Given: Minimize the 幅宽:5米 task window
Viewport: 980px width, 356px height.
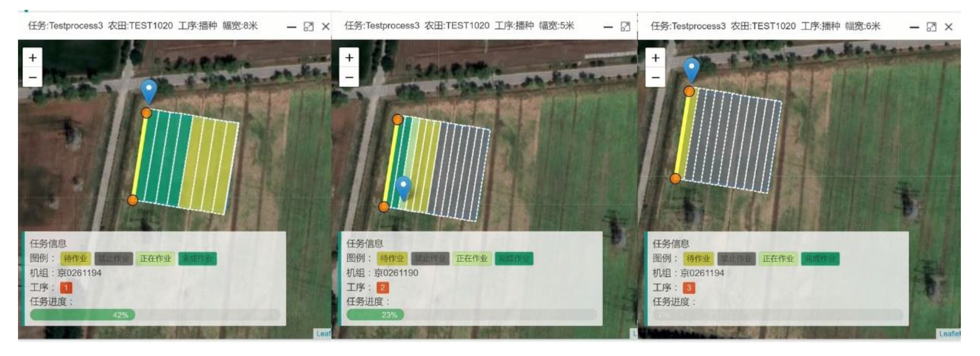Looking at the screenshot, I should [x=608, y=27].
